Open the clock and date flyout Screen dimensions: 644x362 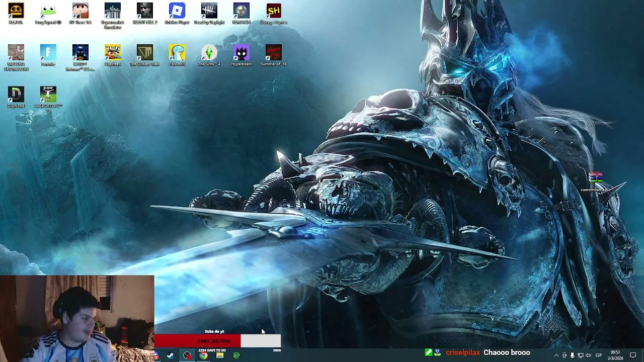615,355
